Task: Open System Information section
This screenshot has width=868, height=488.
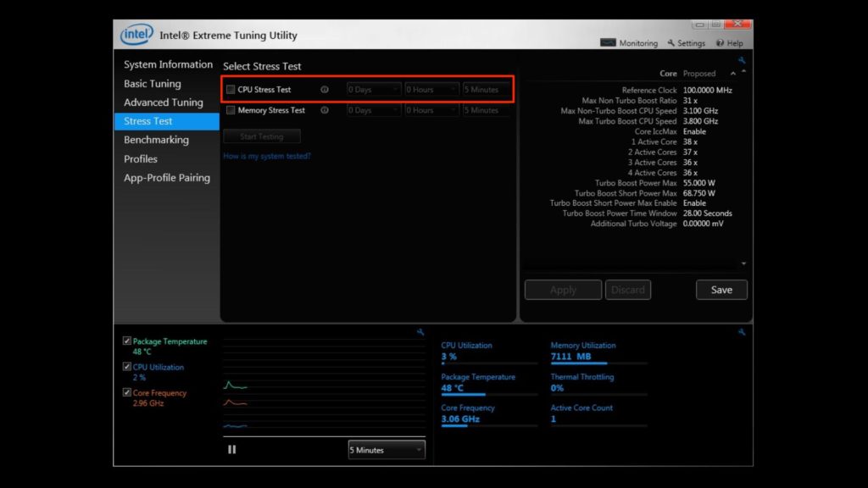Action: pyautogui.click(x=168, y=64)
